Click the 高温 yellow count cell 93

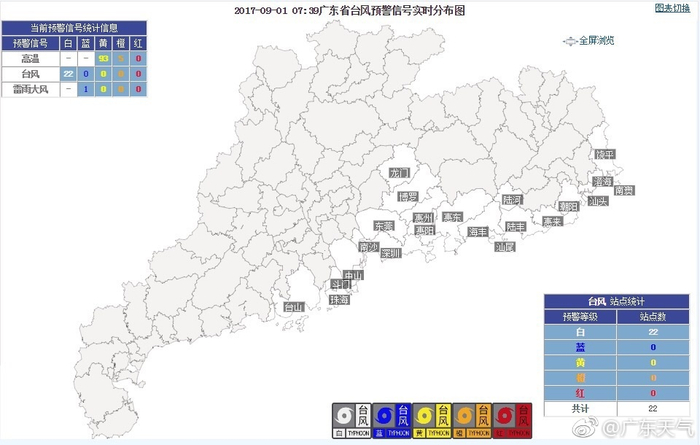[x=103, y=58]
